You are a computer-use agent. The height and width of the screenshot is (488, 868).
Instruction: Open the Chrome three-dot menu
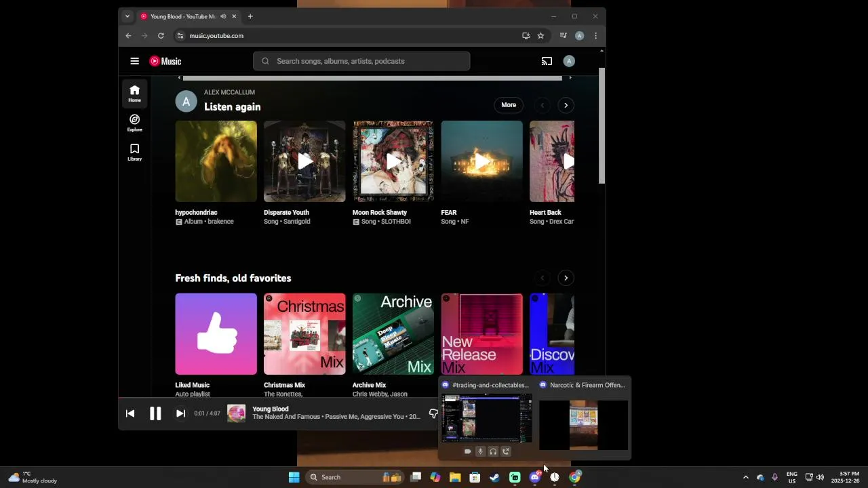(595, 36)
